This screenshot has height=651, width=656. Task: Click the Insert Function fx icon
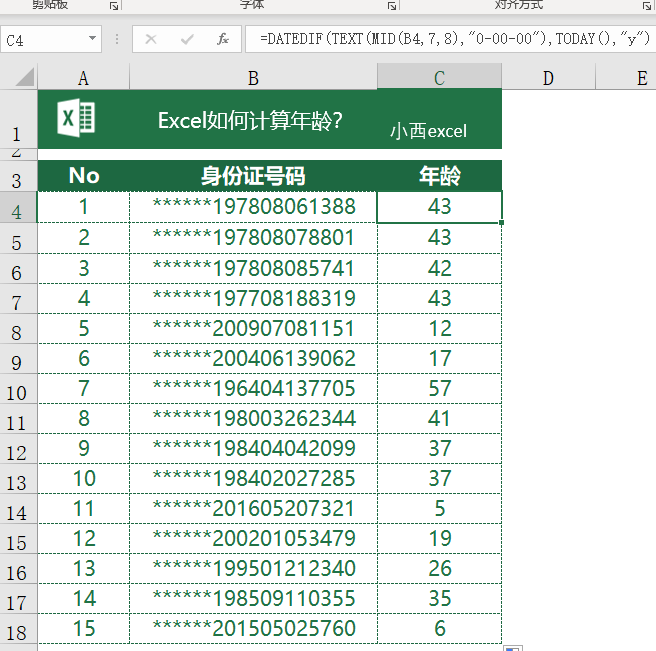point(223,40)
